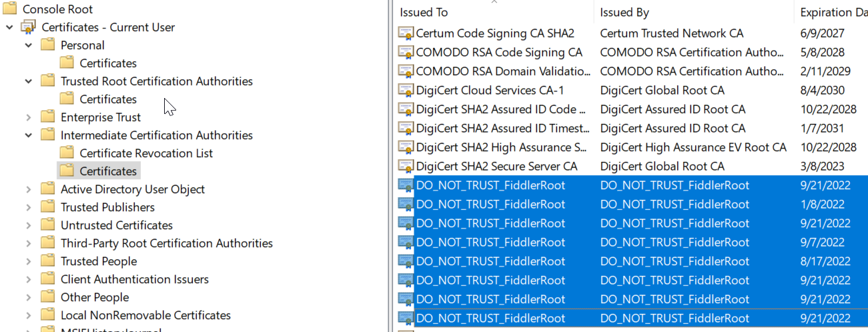Expand the Trusted Publishers node

(29, 207)
